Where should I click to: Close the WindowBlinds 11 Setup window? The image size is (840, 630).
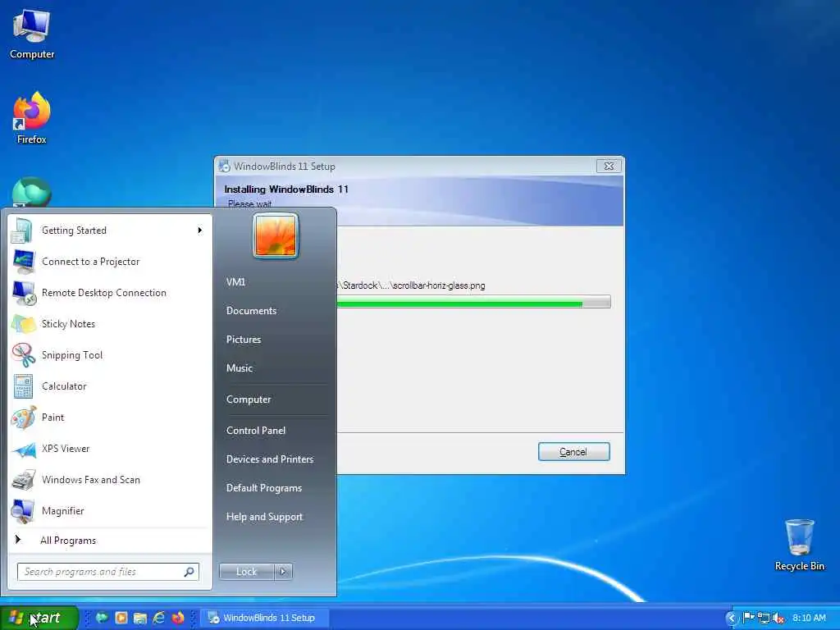(609, 166)
